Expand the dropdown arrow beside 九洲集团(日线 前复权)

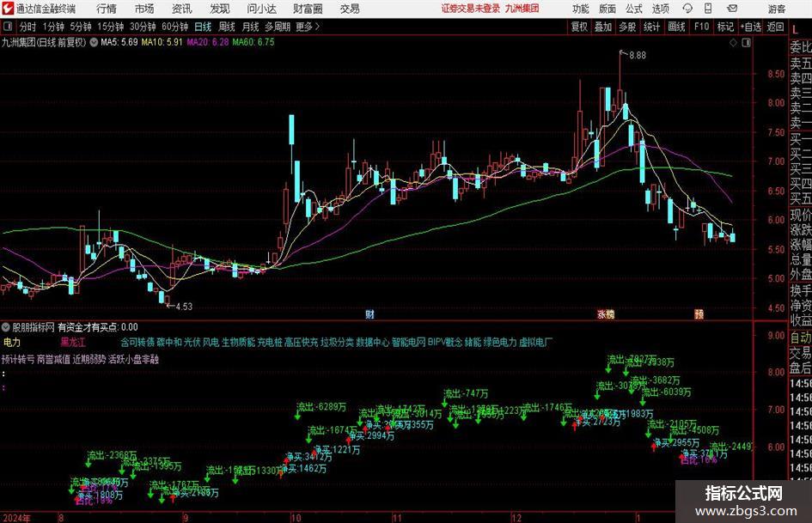[94, 42]
